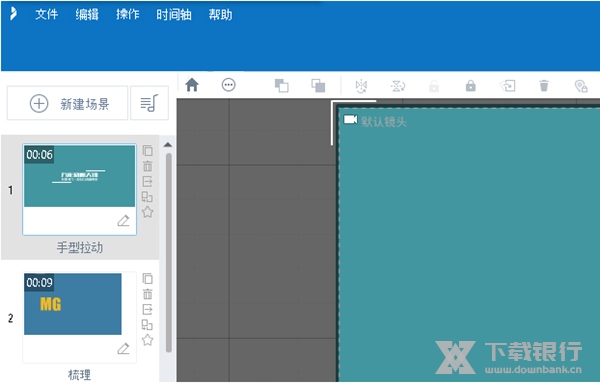600x383 pixels.
Task: Open the 帮助 menu
Action: (x=220, y=15)
